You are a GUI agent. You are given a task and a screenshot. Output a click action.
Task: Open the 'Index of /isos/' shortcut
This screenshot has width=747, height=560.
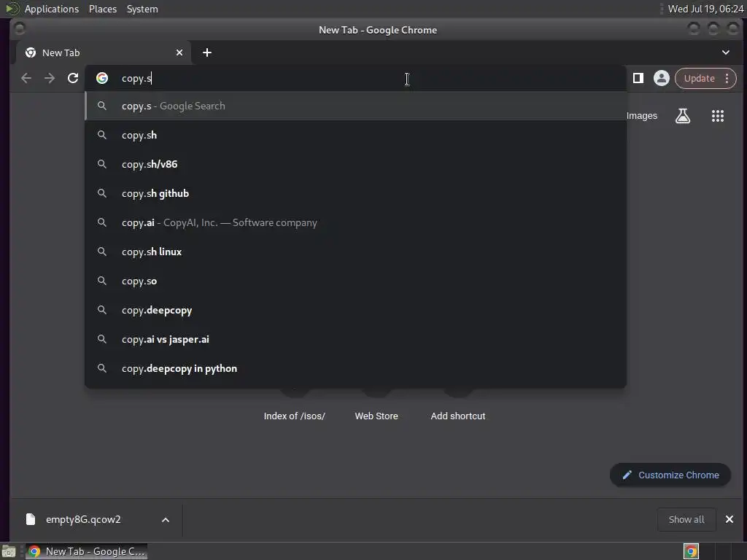point(295,416)
